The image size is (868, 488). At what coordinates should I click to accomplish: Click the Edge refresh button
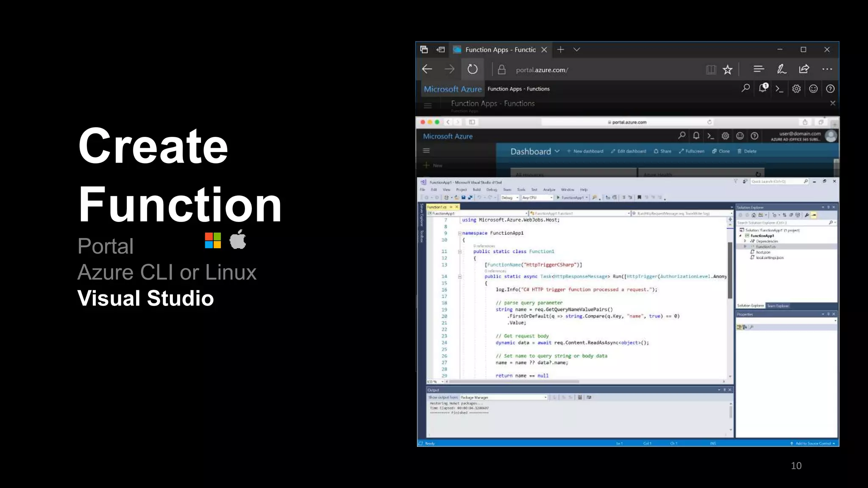point(473,69)
